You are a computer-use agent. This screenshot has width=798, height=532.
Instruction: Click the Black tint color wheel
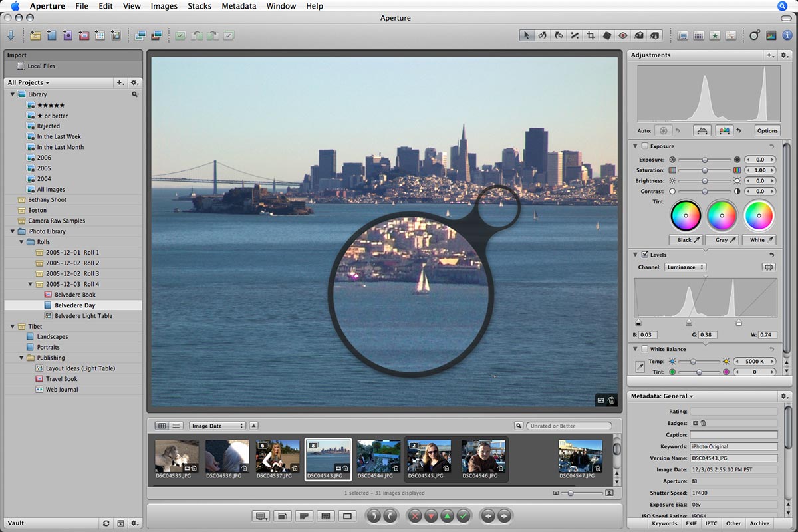tap(685, 216)
